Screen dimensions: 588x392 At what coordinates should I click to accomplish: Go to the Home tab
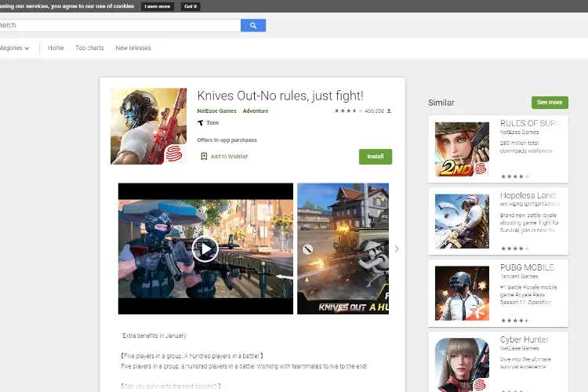coord(56,48)
